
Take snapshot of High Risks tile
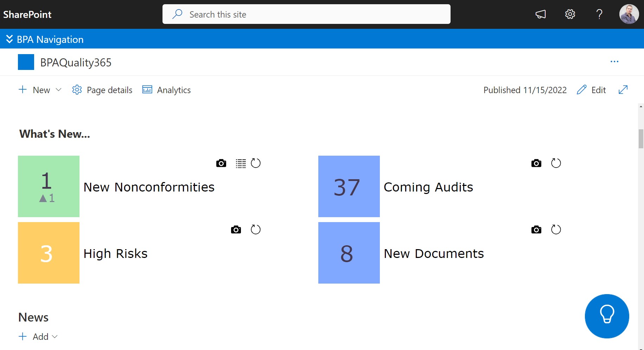(236, 230)
